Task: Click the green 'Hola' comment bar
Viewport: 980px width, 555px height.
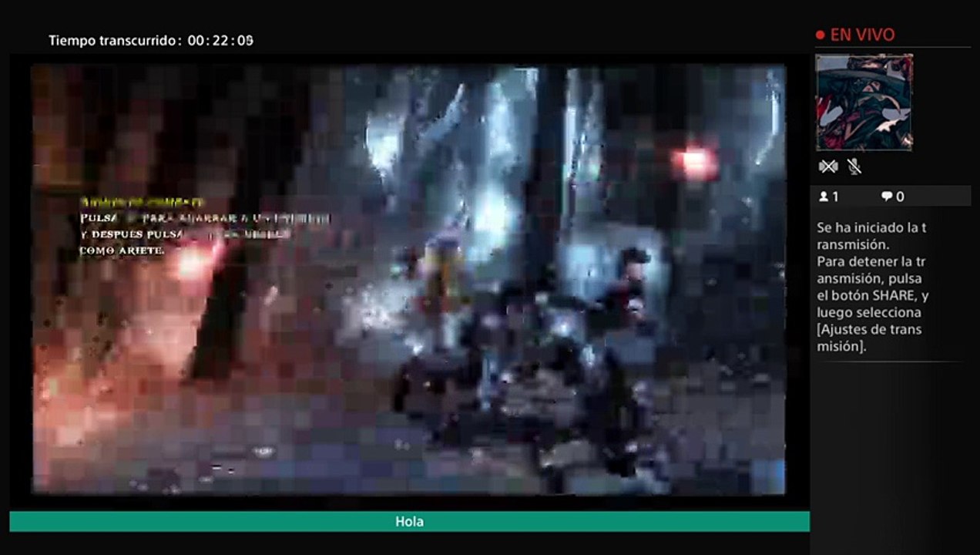Action: [x=409, y=522]
